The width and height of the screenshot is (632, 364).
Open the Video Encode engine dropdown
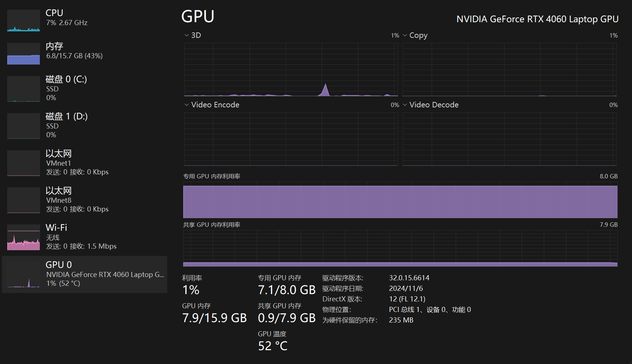pyautogui.click(x=187, y=105)
